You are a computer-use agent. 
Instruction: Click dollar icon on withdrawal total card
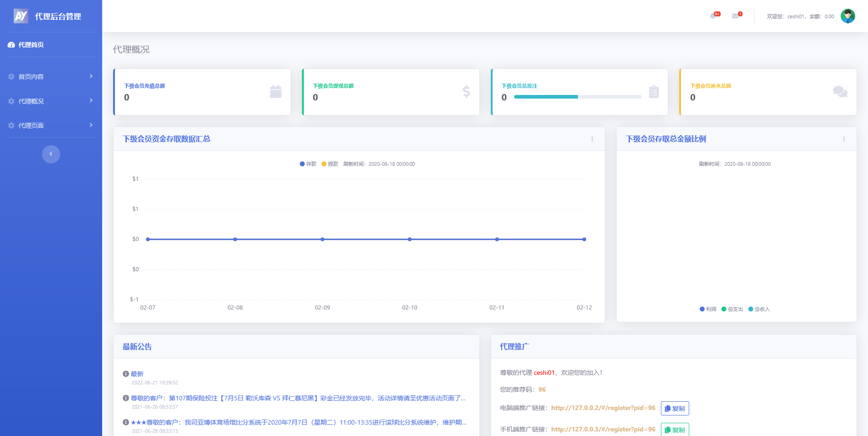pyautogui.click(x=466, y=92)
